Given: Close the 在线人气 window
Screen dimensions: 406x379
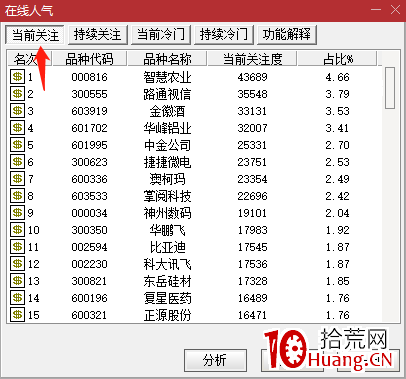Looking at the screenshot, I should pos(395,10).
